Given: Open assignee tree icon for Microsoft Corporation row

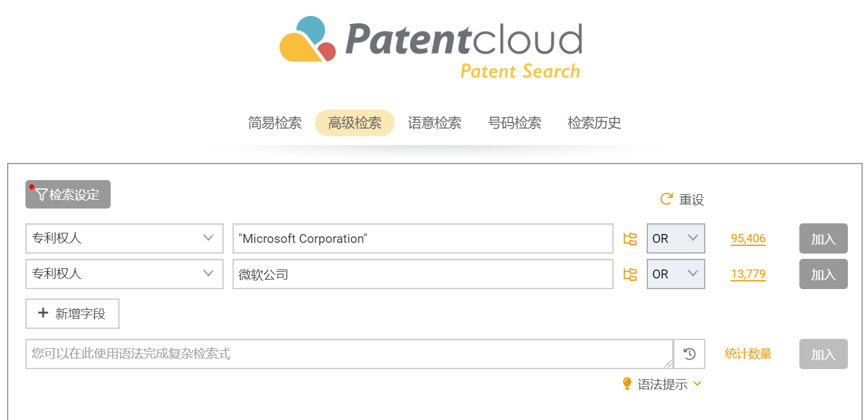Looking at the screenshot, I should (630, 239).
